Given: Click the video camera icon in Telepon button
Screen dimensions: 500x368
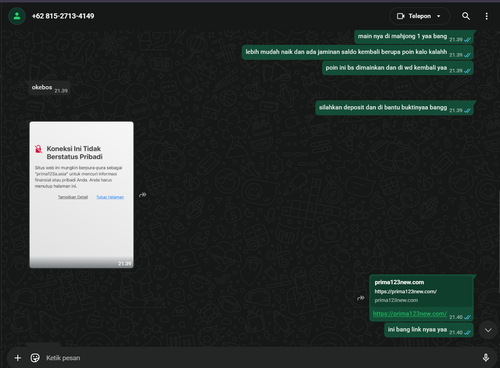Looking at the screenshot, I should [400, 16].
